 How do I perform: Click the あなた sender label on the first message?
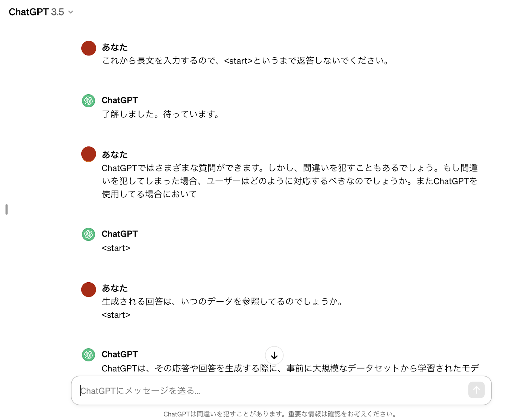[x=114, y=47]
